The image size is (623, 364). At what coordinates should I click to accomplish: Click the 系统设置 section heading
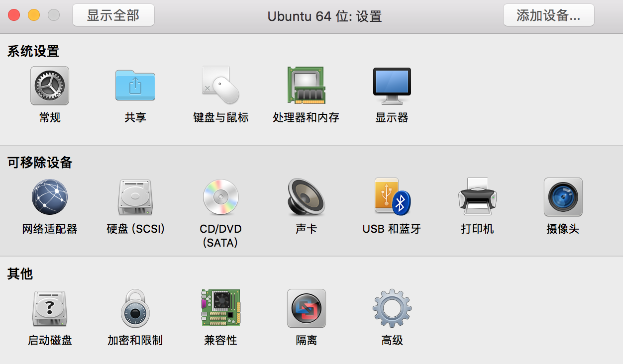point(33,51)
